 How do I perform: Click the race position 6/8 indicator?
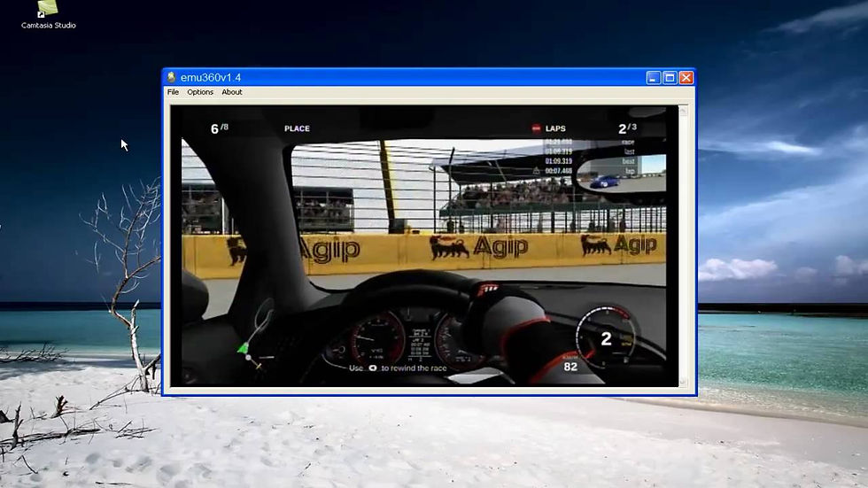[220, 128]
